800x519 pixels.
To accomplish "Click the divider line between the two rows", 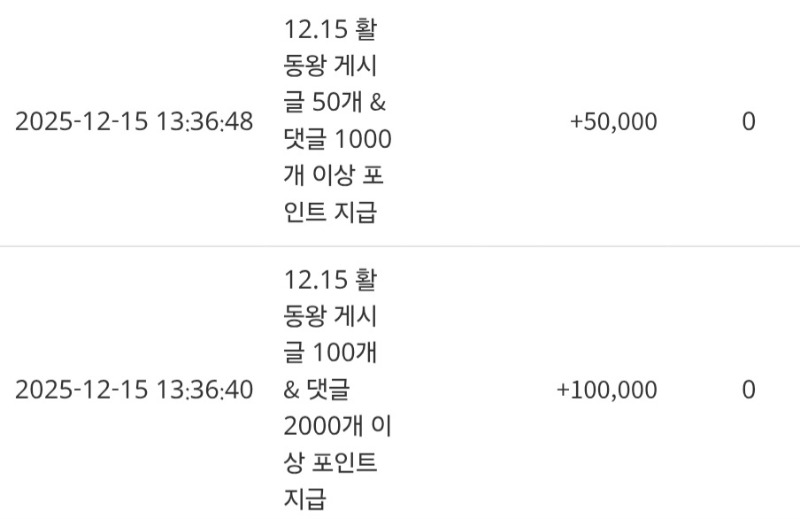I will [x=400, y=246].
